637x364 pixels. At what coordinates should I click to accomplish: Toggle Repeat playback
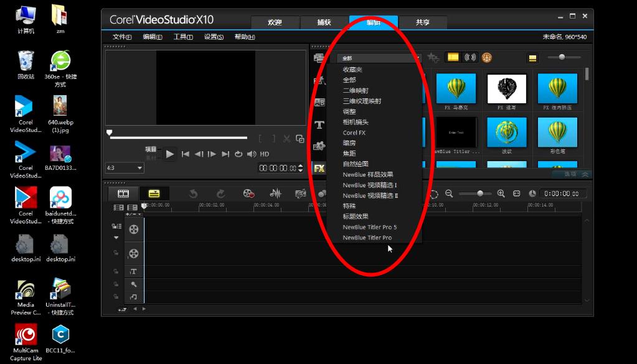(238, 154)
